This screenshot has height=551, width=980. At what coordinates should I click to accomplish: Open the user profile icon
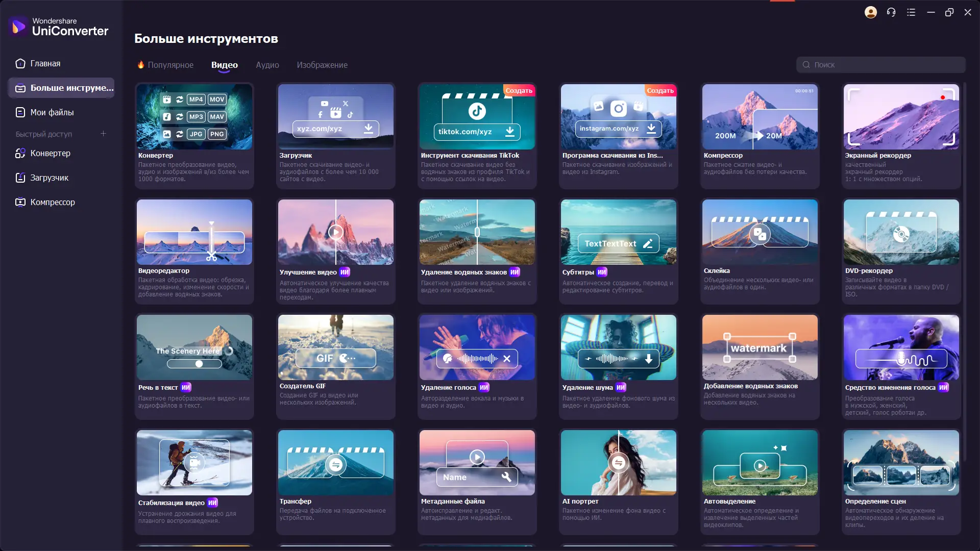871,12
